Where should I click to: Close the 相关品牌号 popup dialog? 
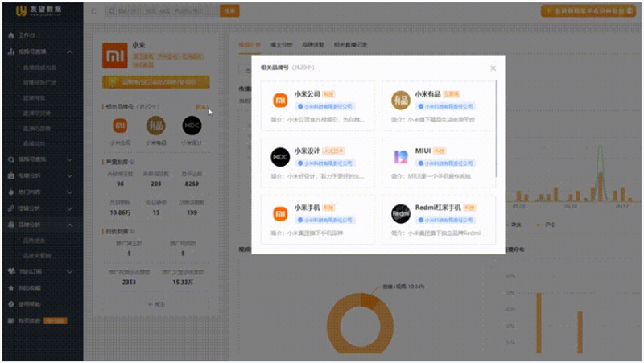pos(493,68)
